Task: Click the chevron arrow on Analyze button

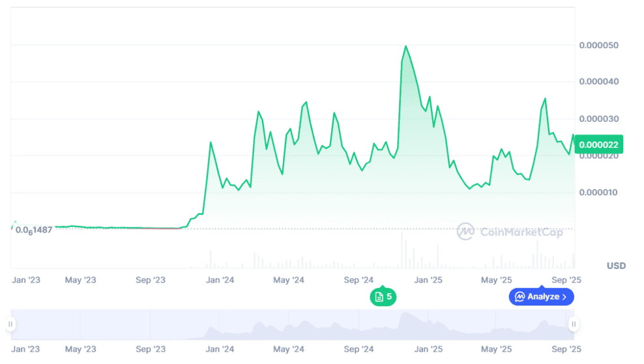Action: tap(564, 297)
